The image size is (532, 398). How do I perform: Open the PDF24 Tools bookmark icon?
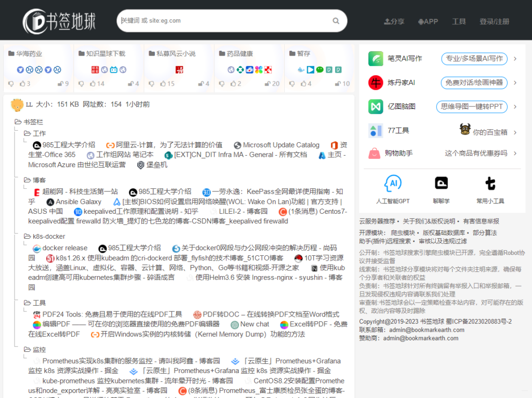click(37, 315)
